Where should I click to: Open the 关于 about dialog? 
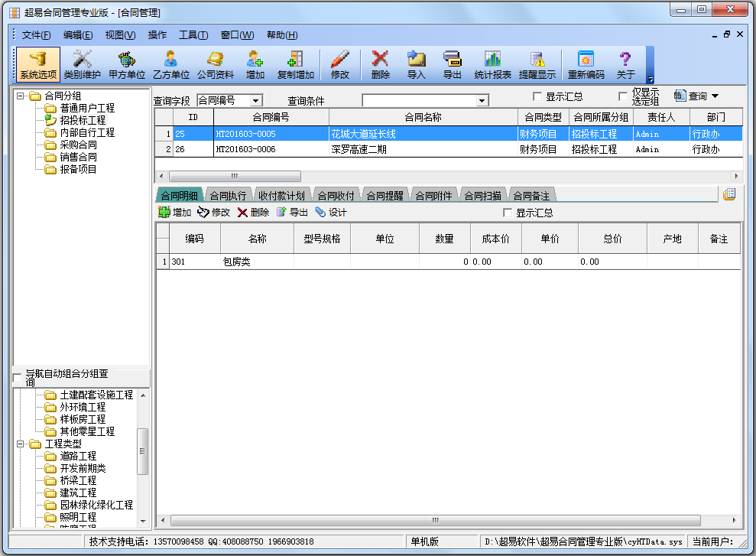625,64
